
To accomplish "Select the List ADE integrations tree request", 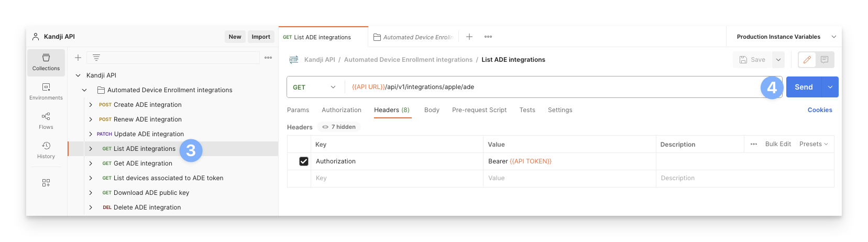I will (x=145, y=149).
